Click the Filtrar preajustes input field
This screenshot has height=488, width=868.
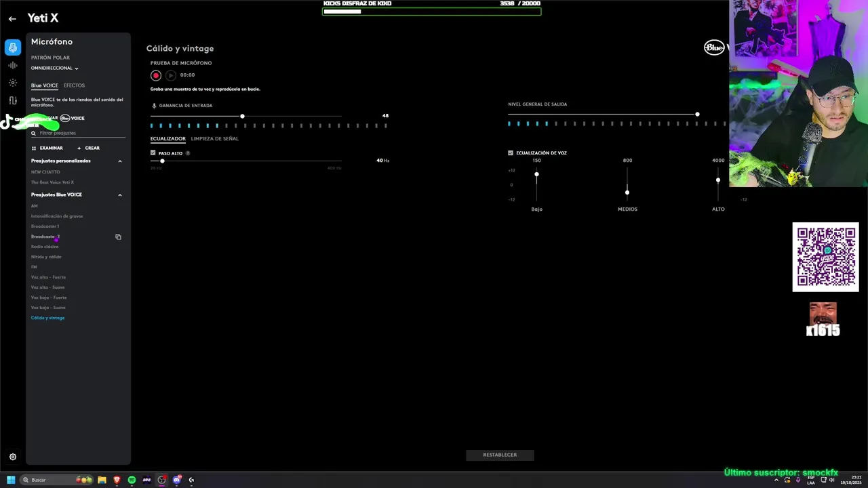coord(78,134)
